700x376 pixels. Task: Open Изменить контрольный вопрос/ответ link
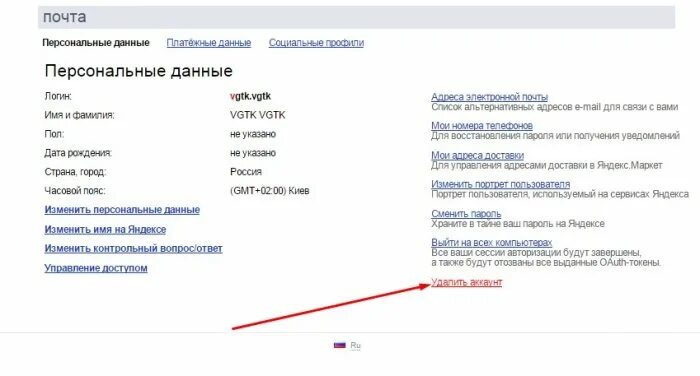pos(133,249)
